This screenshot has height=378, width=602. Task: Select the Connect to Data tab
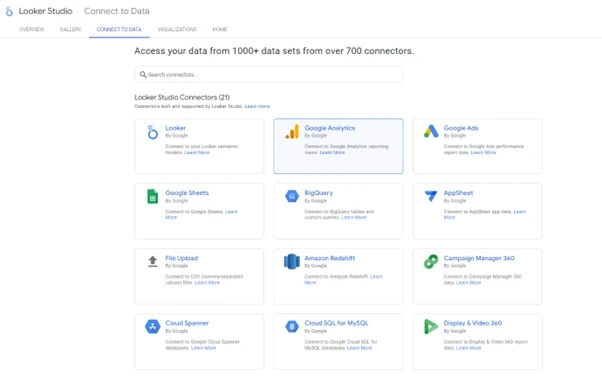tap(119, 29)
